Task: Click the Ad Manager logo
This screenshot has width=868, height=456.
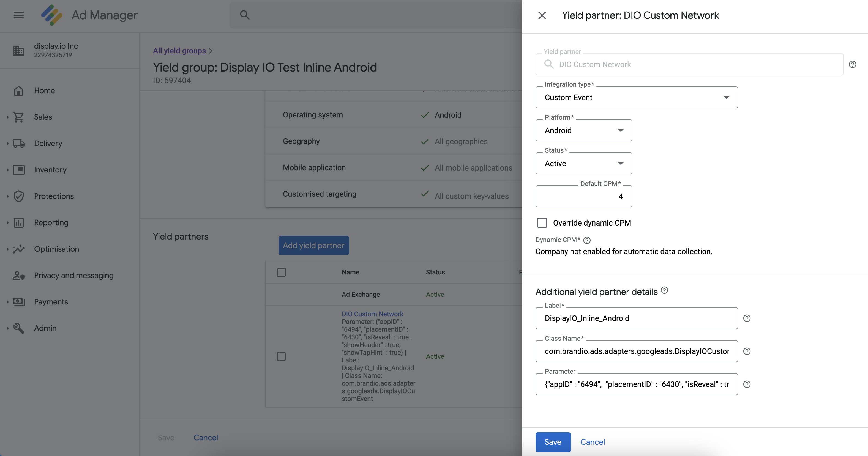Action: point(51,15)
